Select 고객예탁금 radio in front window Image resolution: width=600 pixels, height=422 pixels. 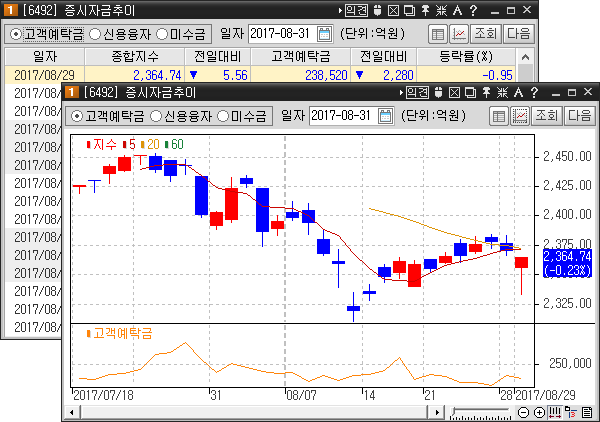pyautogui.click(x=77, y=116)
